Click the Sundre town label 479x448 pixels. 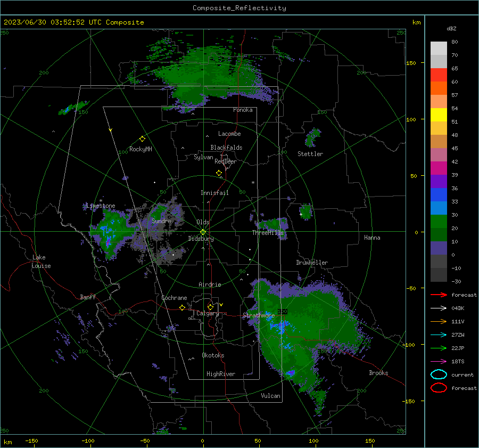161,221
